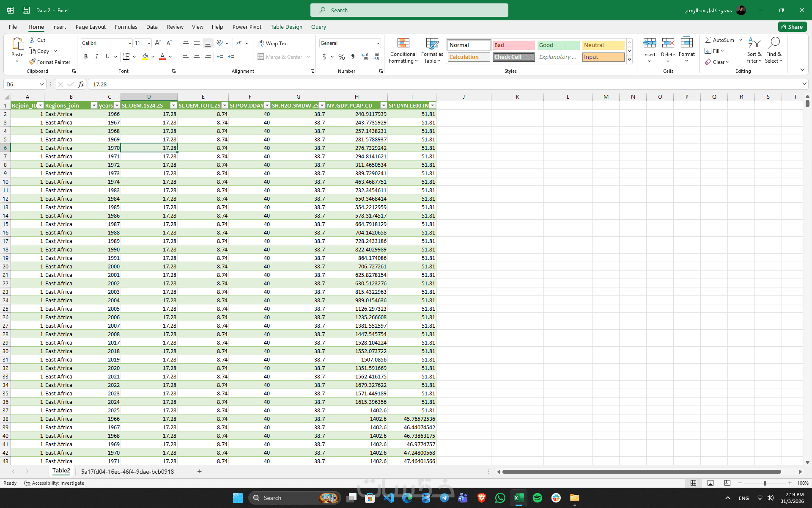Click the Share button
The height and width of the screenshot is (508, 812).
tap(792, 27)
